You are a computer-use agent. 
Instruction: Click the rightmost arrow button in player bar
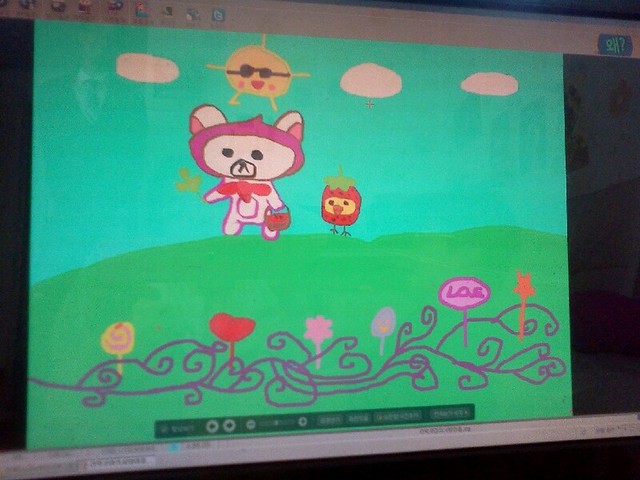tap(451, 413)
